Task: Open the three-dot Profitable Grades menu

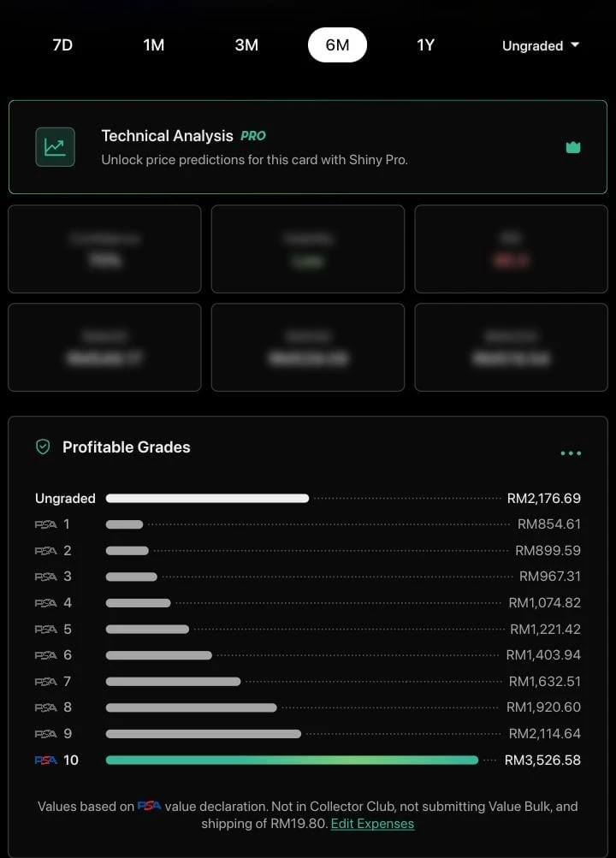Action: tap(571, 453)
